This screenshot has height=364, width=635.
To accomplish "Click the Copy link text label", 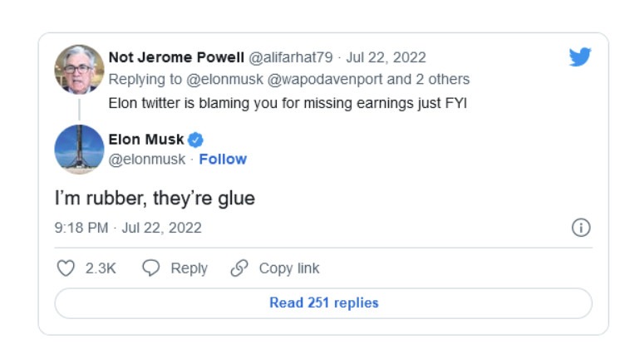I will click(289, 268).
